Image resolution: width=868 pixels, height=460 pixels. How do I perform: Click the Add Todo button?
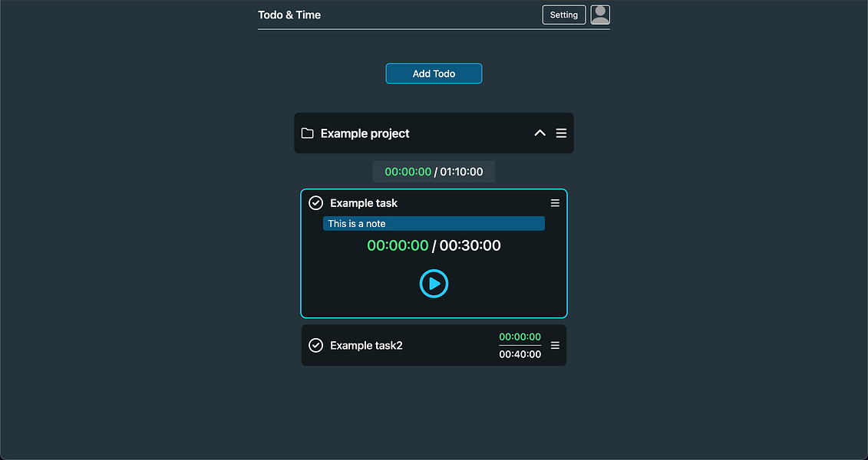click(x=434, y=74)
